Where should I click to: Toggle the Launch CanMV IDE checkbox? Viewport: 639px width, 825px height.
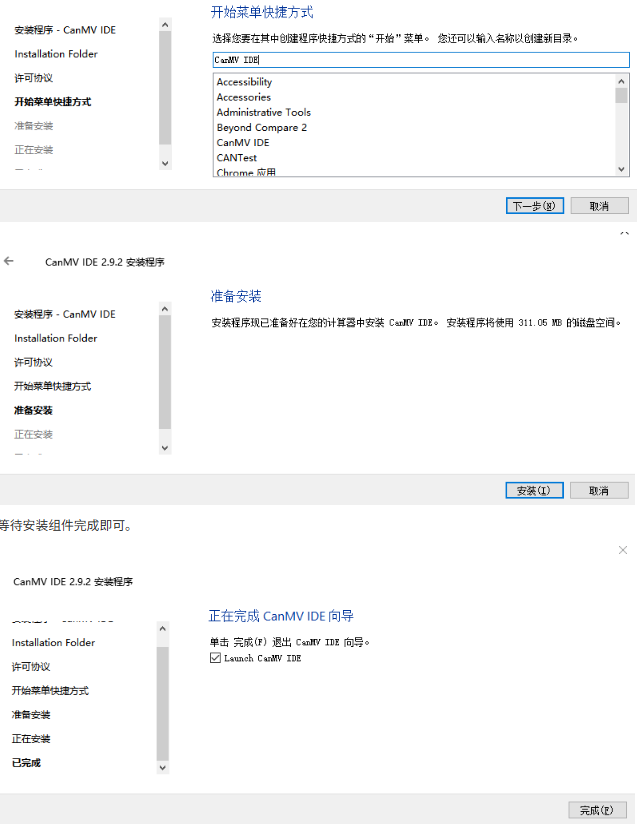click(215, 658)
